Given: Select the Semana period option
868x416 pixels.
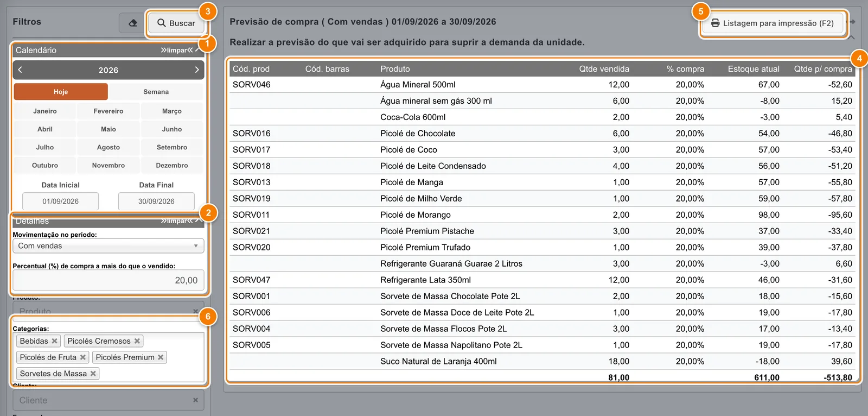Looking at the screenshot, I should pos(156,92).
